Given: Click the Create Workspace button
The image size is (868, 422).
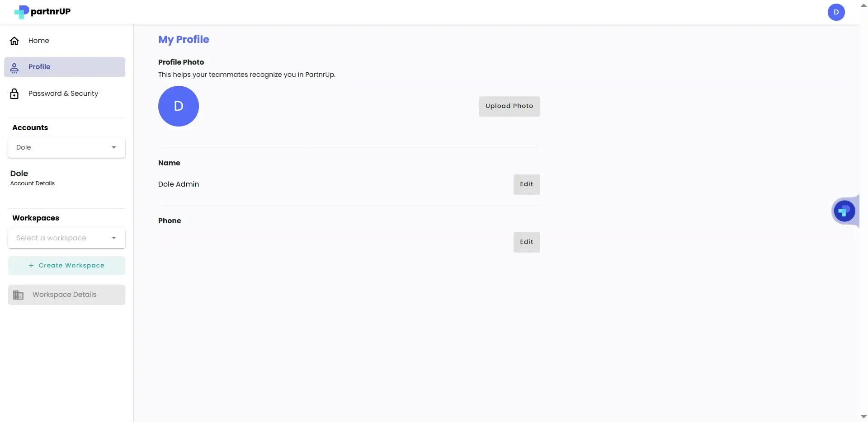Looking at the screenshot, I should pos(66,265).
